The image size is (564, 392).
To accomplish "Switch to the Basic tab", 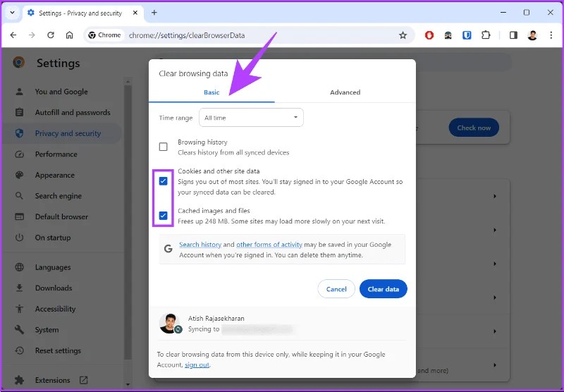I will (x=211, y=92).
